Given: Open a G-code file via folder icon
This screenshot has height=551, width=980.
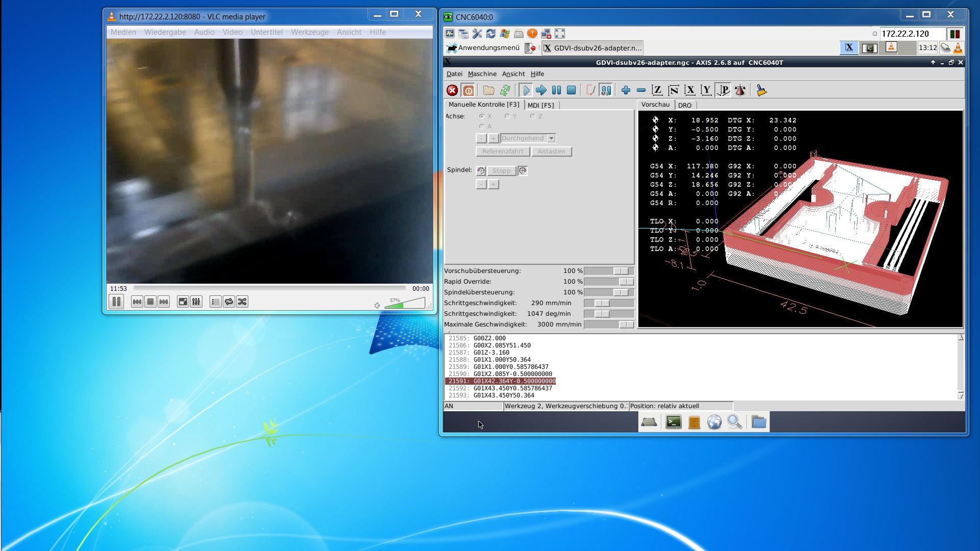Looking at the screenshot, I should tap(488, 90).
